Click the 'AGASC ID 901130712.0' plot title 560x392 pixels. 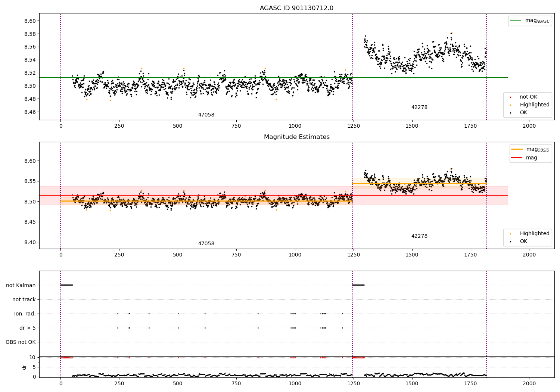pyautogui.click(x=296, y=8)
